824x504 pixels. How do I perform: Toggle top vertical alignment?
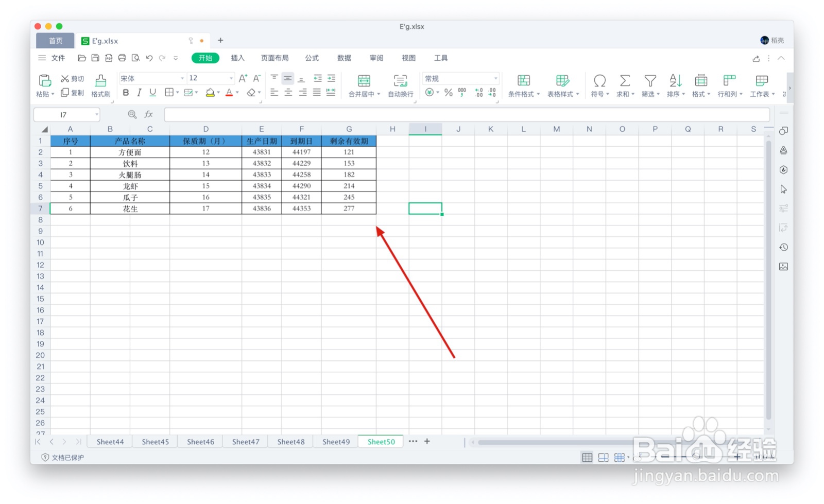(x=274, y=78)
